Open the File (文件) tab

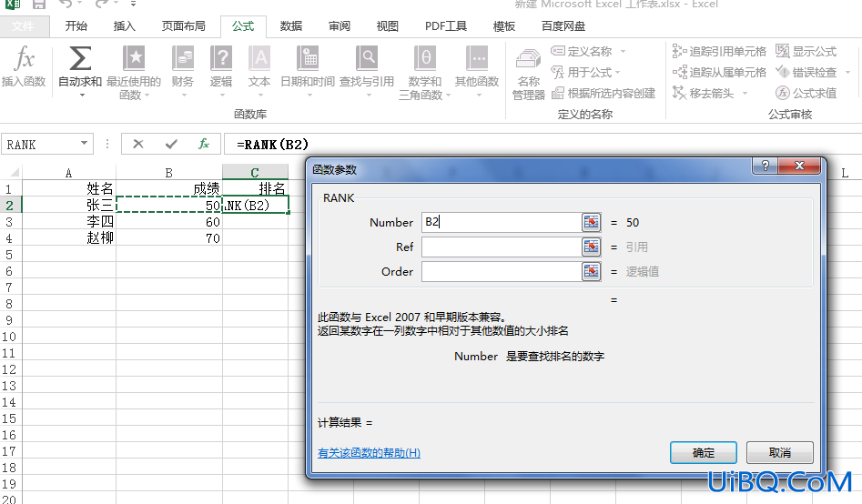[23, 25]
